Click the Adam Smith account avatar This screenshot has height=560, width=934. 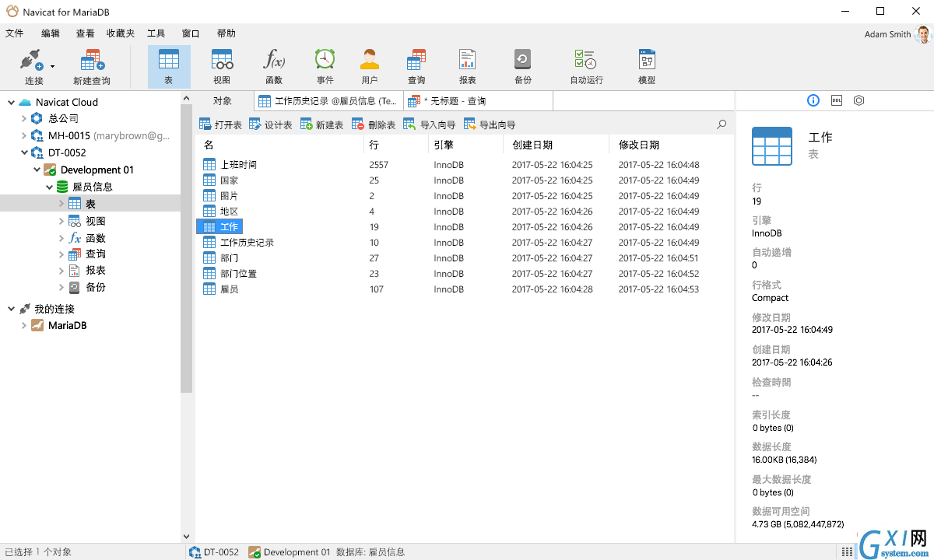tap(923, 34)
